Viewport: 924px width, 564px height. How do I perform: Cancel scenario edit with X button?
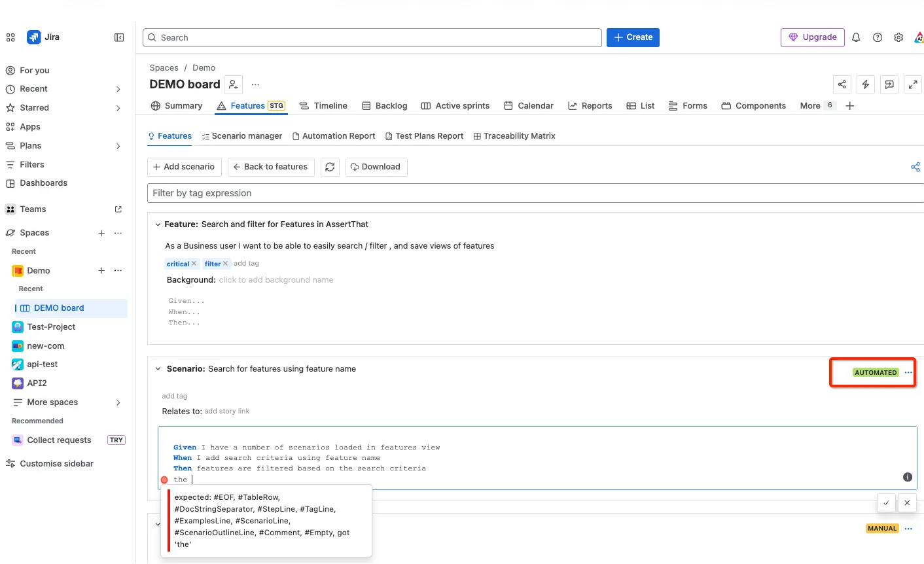click(907, 503)
